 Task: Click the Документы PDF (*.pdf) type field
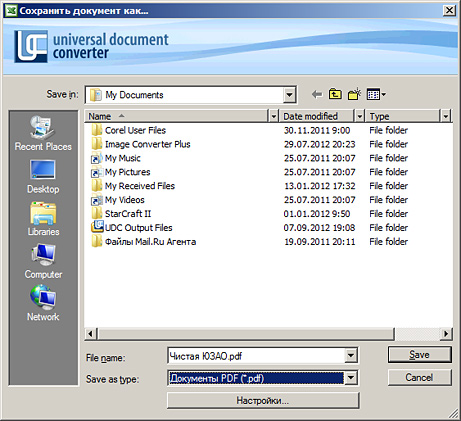pyautogui.click(x=256, y=378)
